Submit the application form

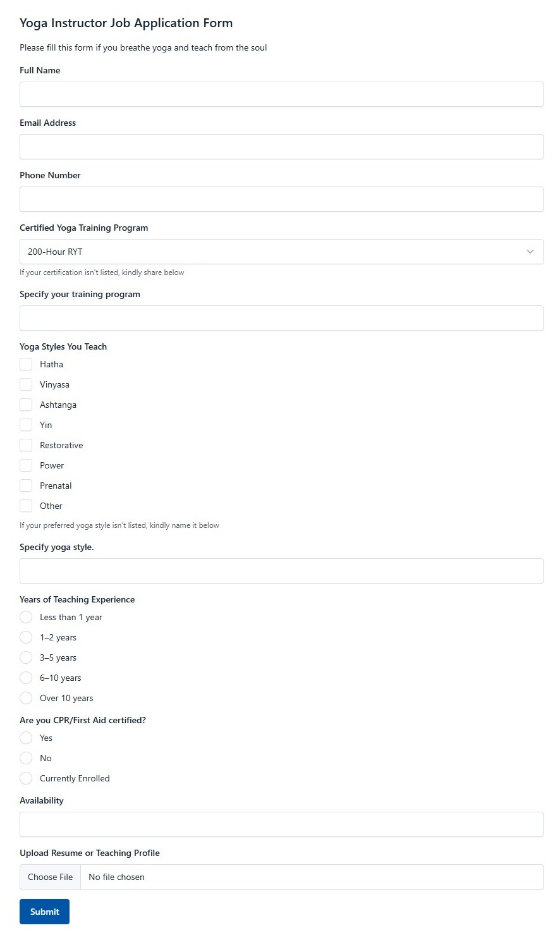[44, 912]
